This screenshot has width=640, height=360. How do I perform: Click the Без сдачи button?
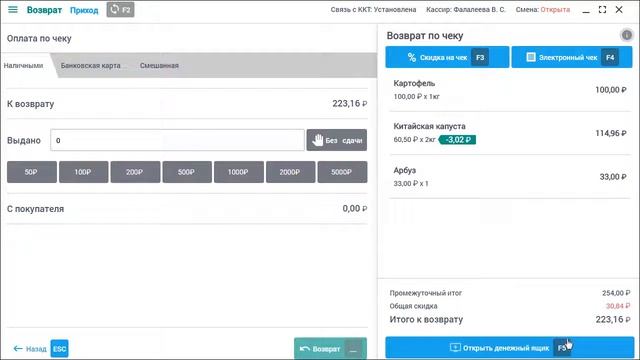(337, 140)
